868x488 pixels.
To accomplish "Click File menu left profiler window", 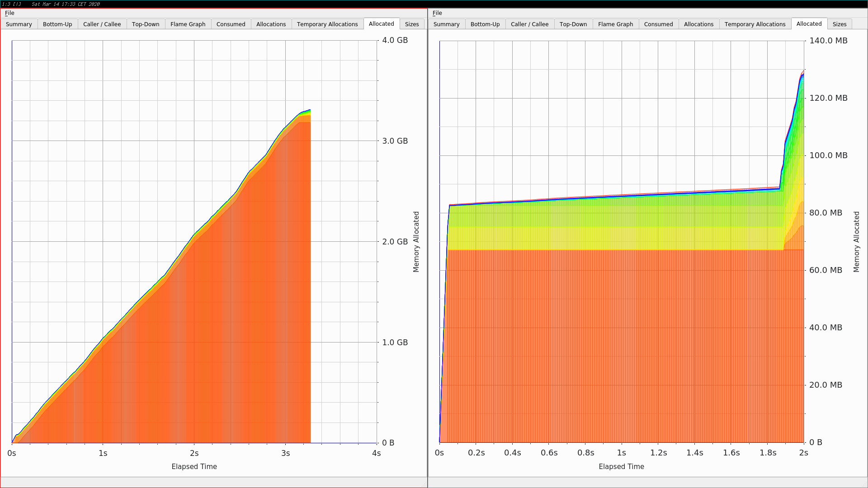I will (x=9, y=13).
